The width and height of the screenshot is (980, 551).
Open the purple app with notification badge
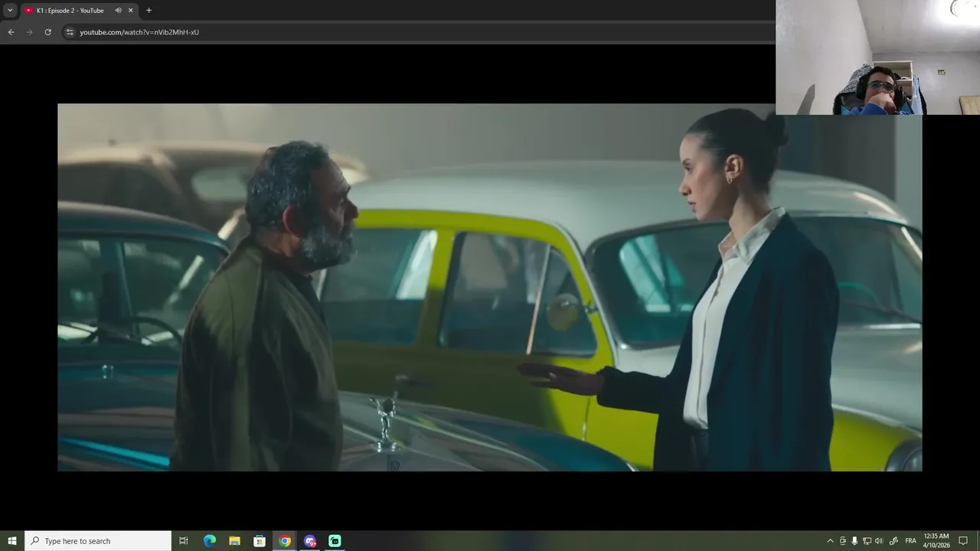point(310,541)
